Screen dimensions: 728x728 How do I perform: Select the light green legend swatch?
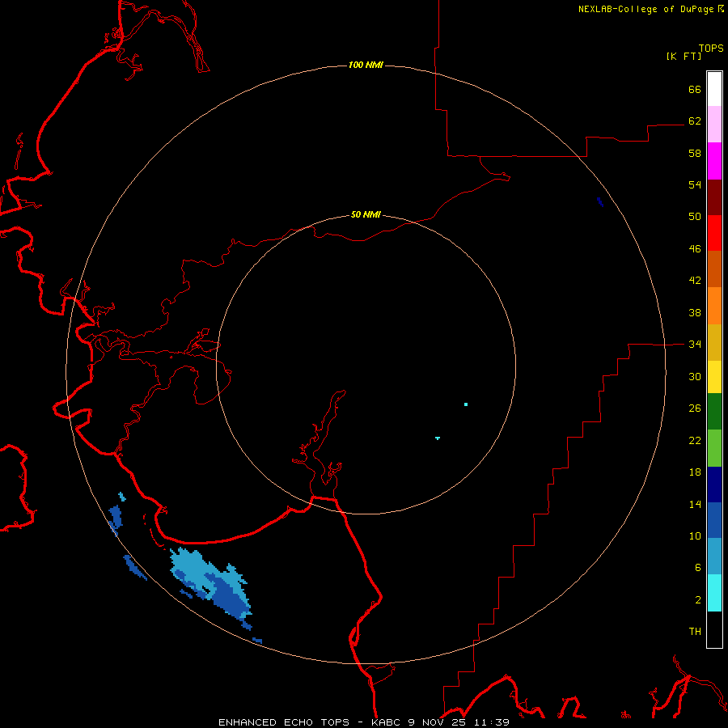[x=714, y=448]
